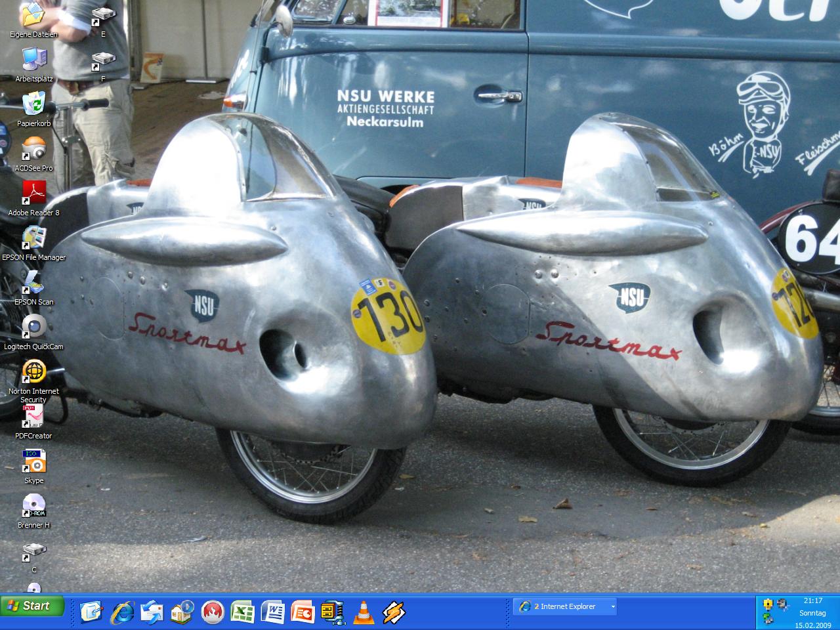Open EPSON Scan desktop shortcut

coord(33,283)
